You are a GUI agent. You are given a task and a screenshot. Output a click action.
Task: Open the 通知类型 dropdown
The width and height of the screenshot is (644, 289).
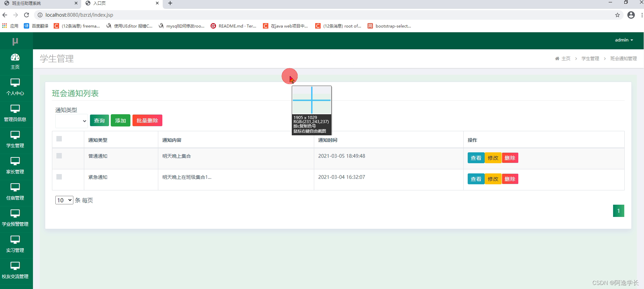click(72, 121)
